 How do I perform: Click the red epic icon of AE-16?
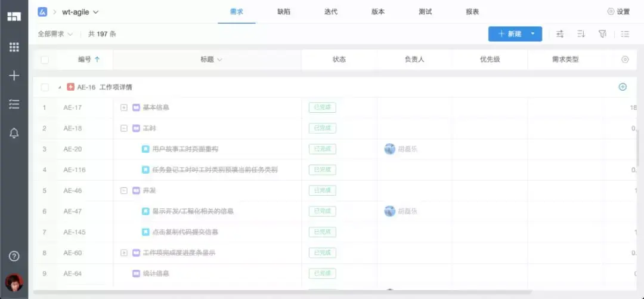pyautogui.click(x=70, y=87)
